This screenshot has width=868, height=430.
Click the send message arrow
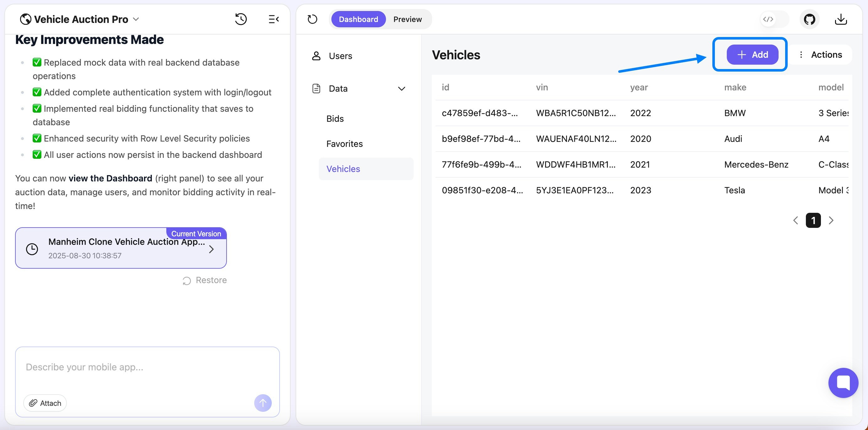point(263,403)
